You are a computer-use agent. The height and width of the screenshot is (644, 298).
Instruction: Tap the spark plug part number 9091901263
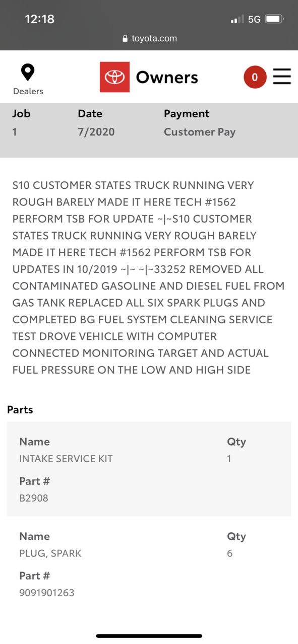[x=47, y=593]
